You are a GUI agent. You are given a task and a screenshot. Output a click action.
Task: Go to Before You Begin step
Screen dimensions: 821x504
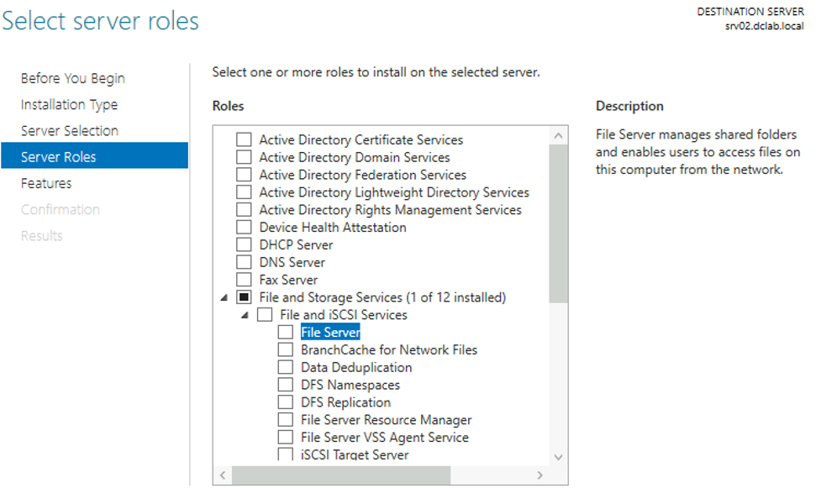click(73, 78)
